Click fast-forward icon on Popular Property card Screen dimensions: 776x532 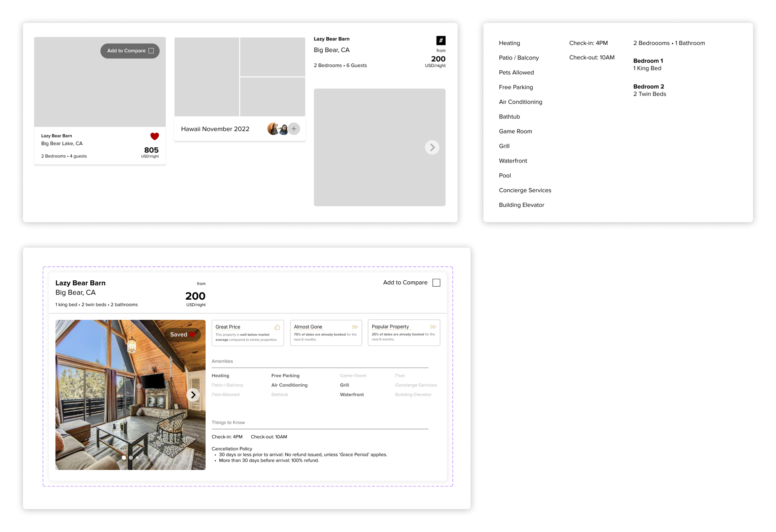pos(433,327)
